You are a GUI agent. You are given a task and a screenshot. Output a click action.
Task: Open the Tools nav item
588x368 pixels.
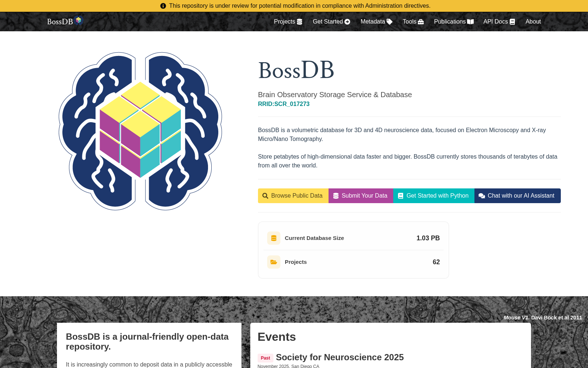coord(413,22)
